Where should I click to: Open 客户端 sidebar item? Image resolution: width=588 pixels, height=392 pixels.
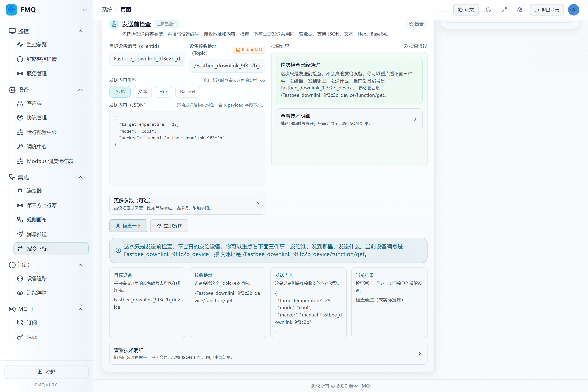(x=51, y=103)
